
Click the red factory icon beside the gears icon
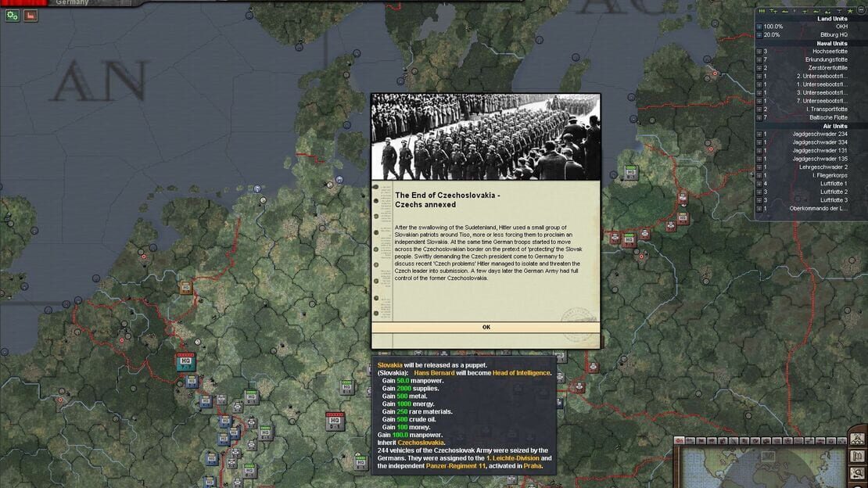30,16
